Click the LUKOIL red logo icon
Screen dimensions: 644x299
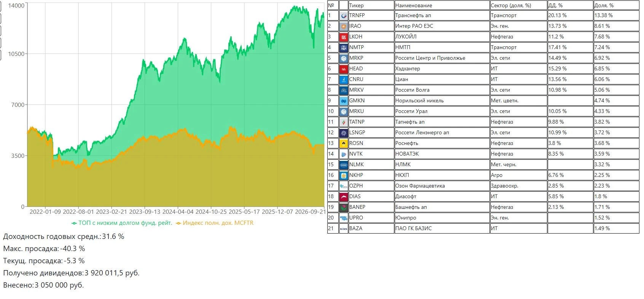coord(344,37)
